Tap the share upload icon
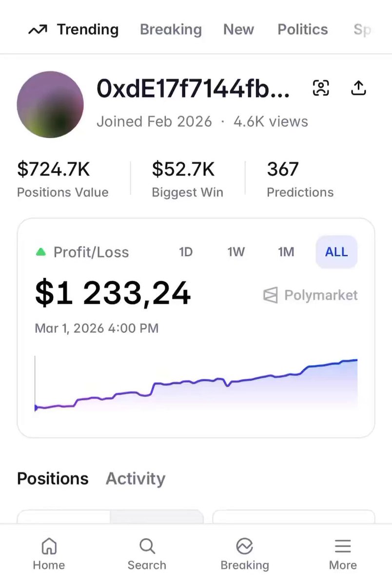Screen dimensions: 392x585 point(358,88)
